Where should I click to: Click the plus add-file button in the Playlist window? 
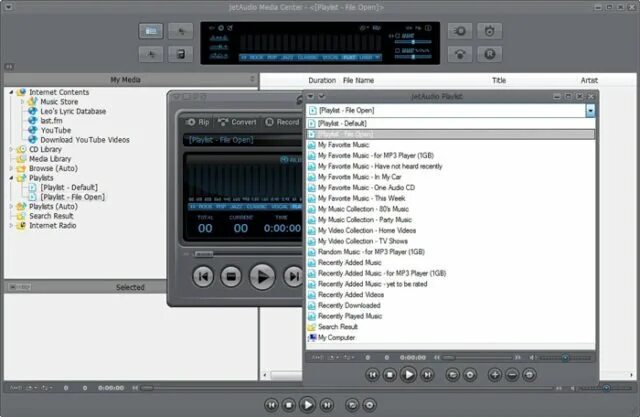[494, 375]
